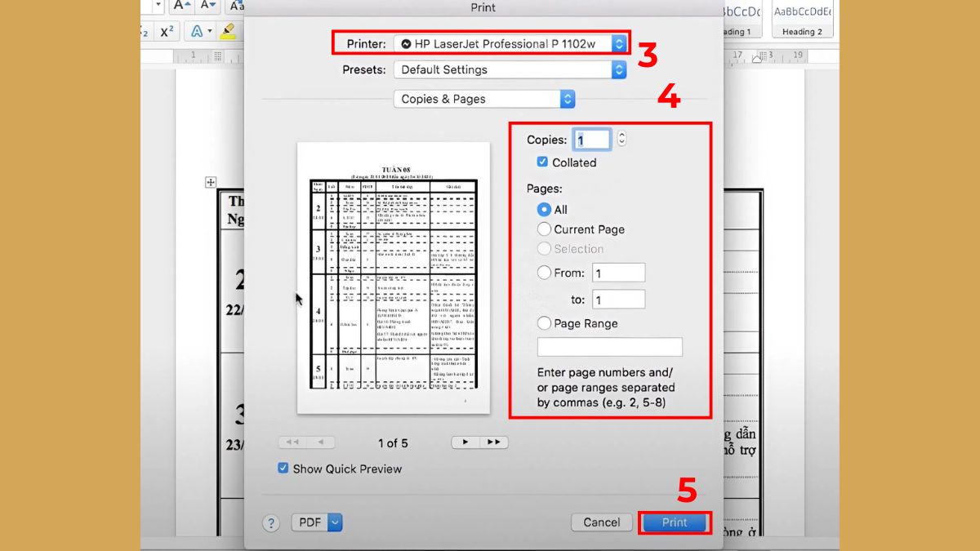The height and width of the screenshot is (551, 980).
Task: Select the Current Page radio button
Action: [544, 229]
